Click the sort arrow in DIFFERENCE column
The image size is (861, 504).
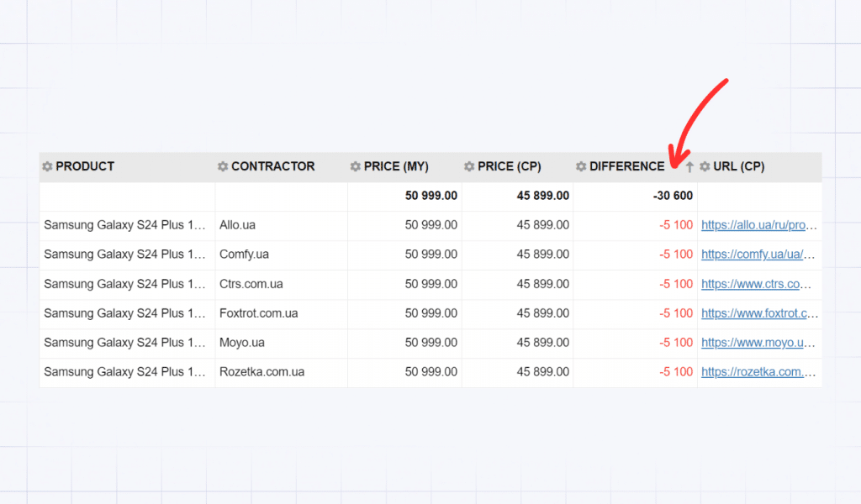[689, 167]
